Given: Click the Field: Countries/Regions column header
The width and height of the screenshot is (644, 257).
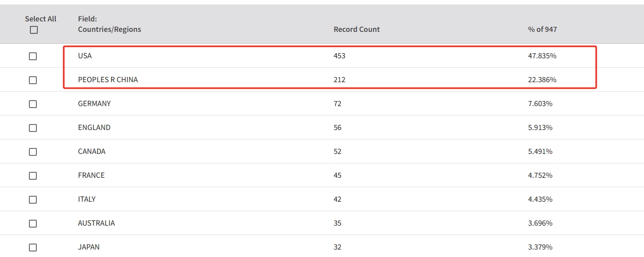Looking at the screenshot, I should point(109,24).
